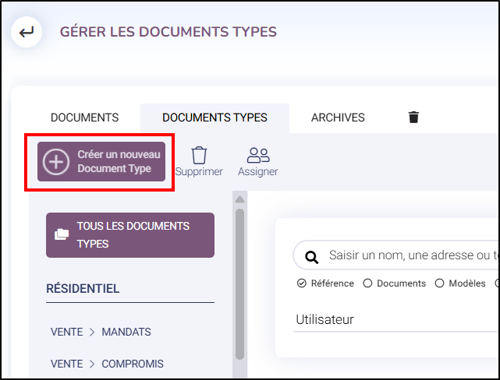Click the sidebar vertical scrollbar thumb

pyautogui.click(x=240, y=284)
